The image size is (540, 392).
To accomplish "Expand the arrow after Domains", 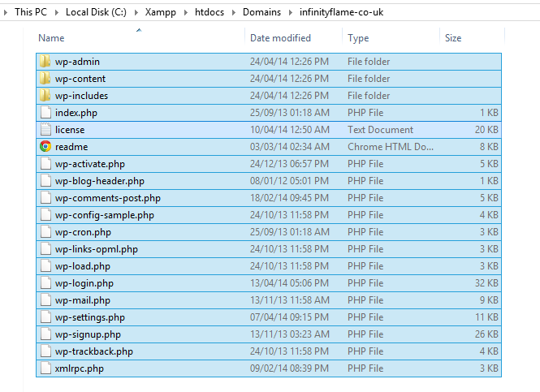I will [291, 12].
